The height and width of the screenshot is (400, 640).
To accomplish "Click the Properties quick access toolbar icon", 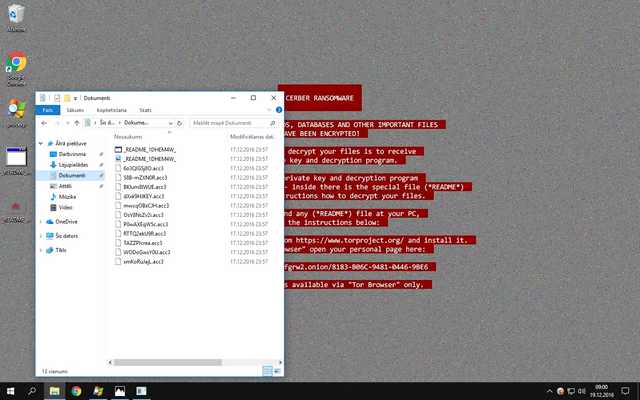I will [57, 98].
